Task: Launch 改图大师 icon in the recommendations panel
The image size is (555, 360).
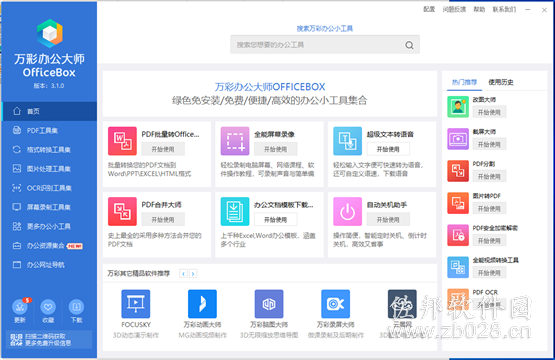Action: 458,107
